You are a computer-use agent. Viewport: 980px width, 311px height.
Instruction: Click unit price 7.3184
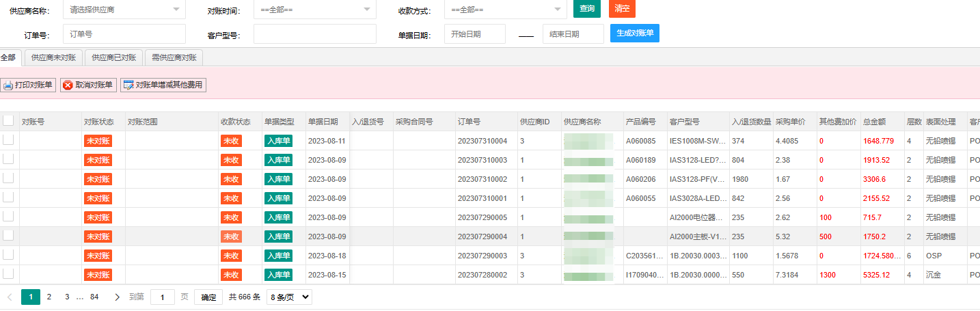pos(787,275)
